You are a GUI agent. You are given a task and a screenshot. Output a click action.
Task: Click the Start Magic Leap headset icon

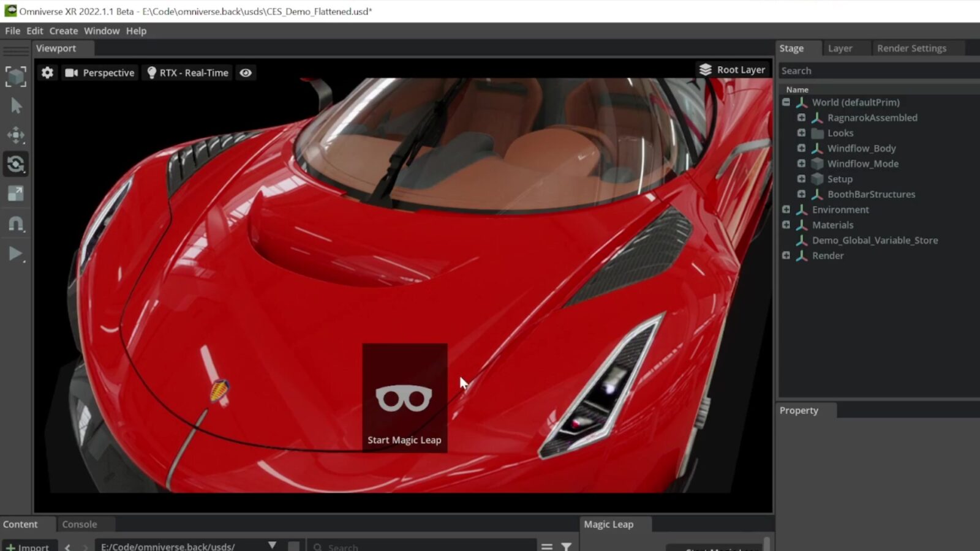point(404,399)
